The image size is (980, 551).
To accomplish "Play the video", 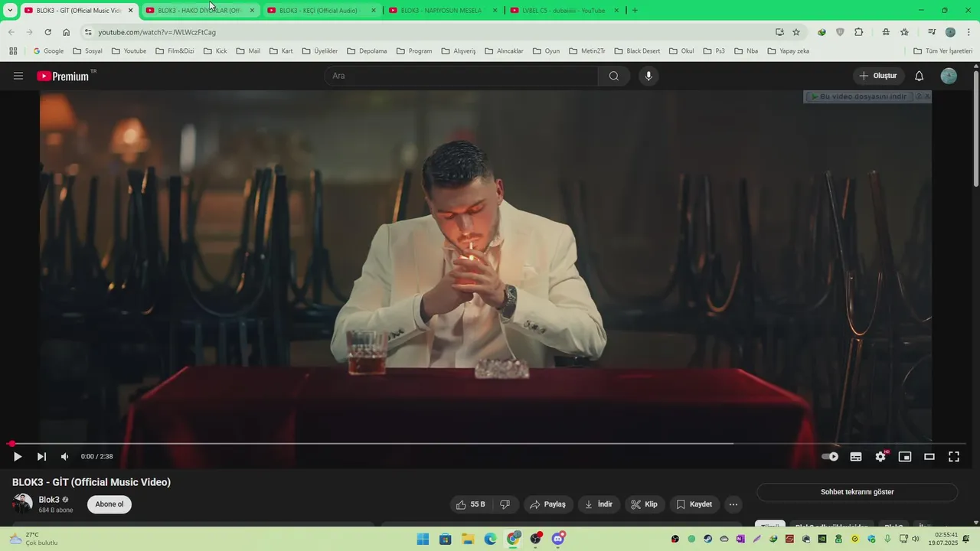I will [18, 457].
